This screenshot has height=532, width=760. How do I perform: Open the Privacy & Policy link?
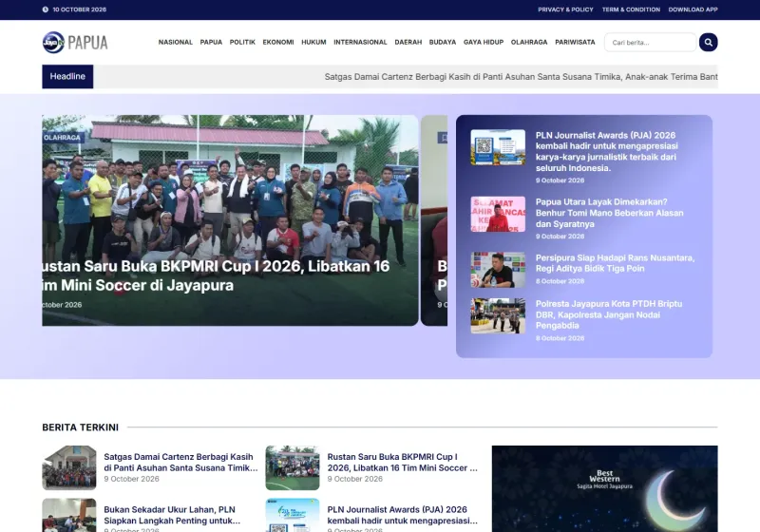[x=565, y=9]
